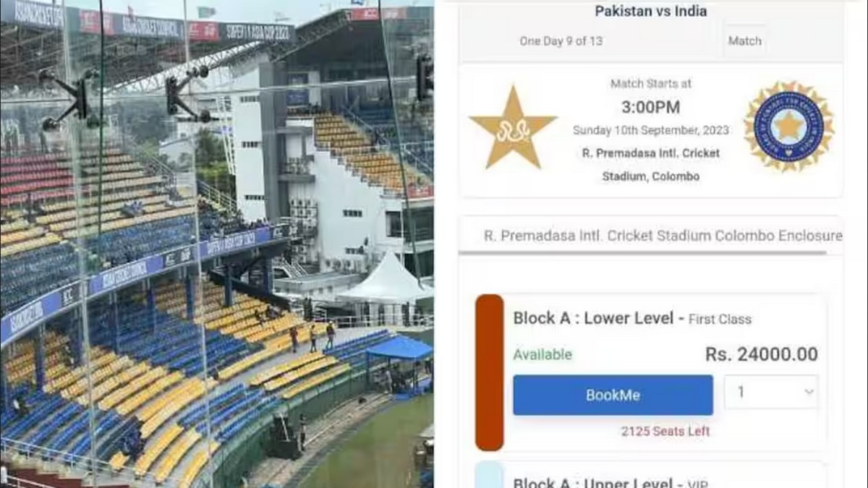Click the Pakistan vs India match title

click(650, 11)
